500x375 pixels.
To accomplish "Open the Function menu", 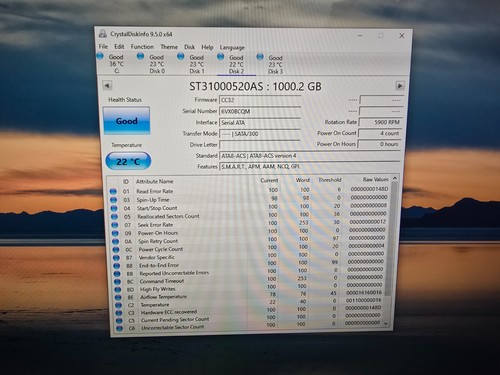I will (142, 47).
